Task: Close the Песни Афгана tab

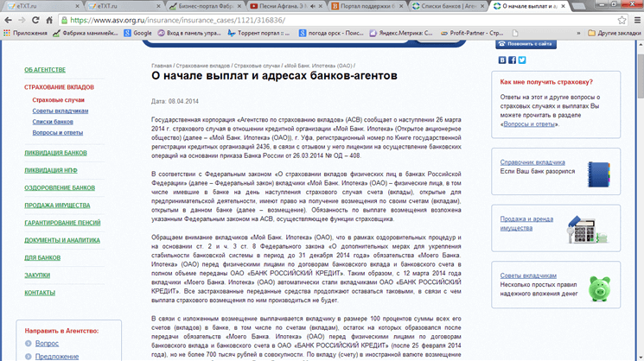Action: click(x=321, y=6)
